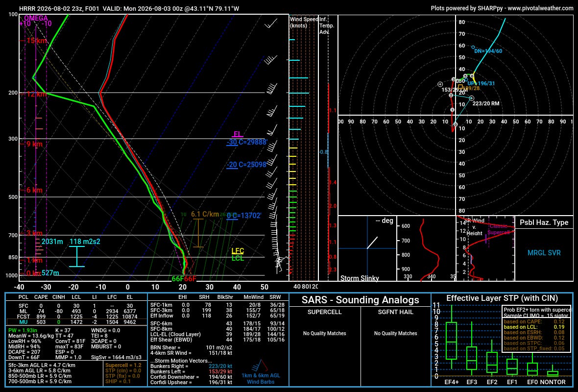Click the SUPERCELL column header
This screenshot has height=392, width=578.
point(324,312)
